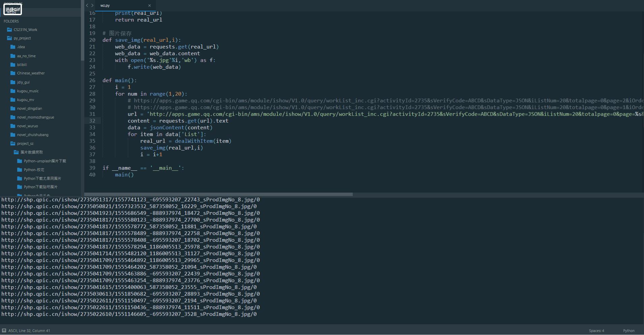Image resolution: width=644 pixels, height=335 pixels.
Task: Select the jdly_gui folder in the sidebar
Action: point(23,82)
